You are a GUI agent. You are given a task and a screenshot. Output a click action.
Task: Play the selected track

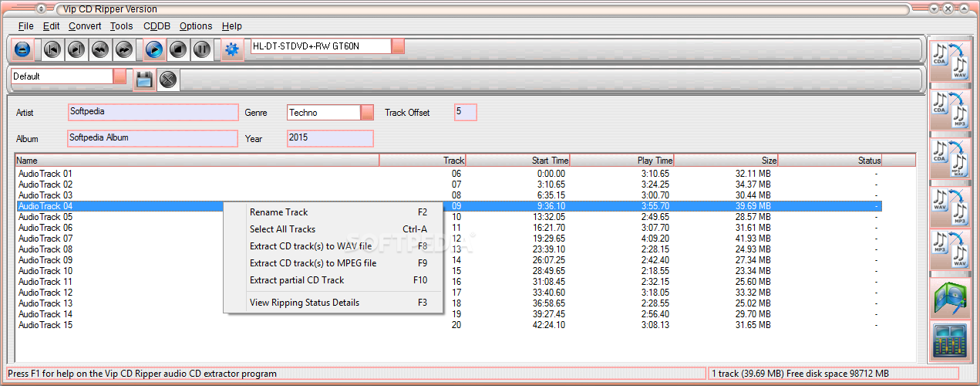point(154,49)
